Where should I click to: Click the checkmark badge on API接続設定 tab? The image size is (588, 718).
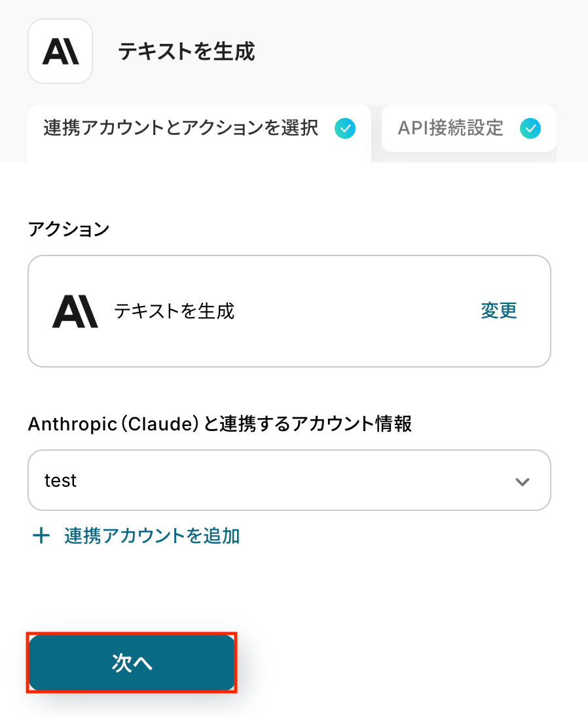[530, 128]
